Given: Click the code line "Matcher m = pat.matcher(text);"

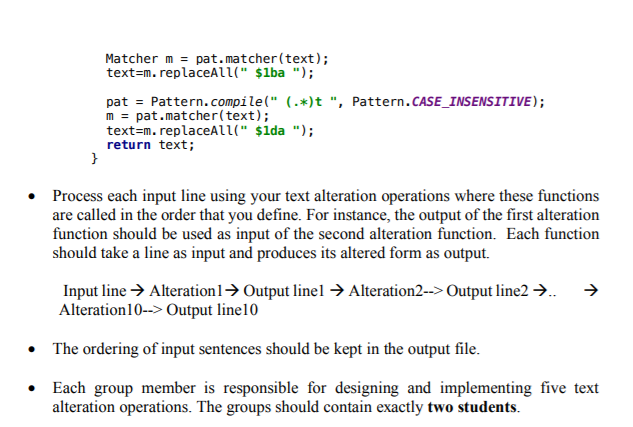Looking at the screenshot, I should (217, 59).
